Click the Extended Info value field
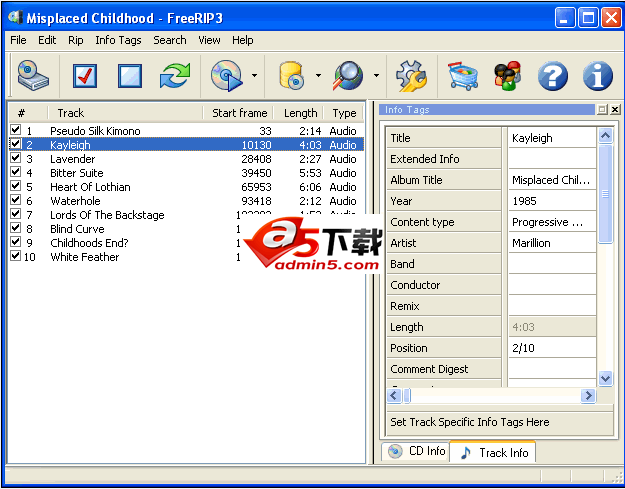 (552, 159)
